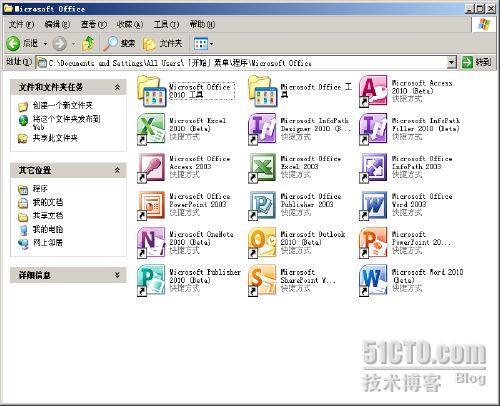Select Microsoft Office InfoPath 2003 icon
The width and height of the screenshot is (500, 406).
tap(373, 167)
